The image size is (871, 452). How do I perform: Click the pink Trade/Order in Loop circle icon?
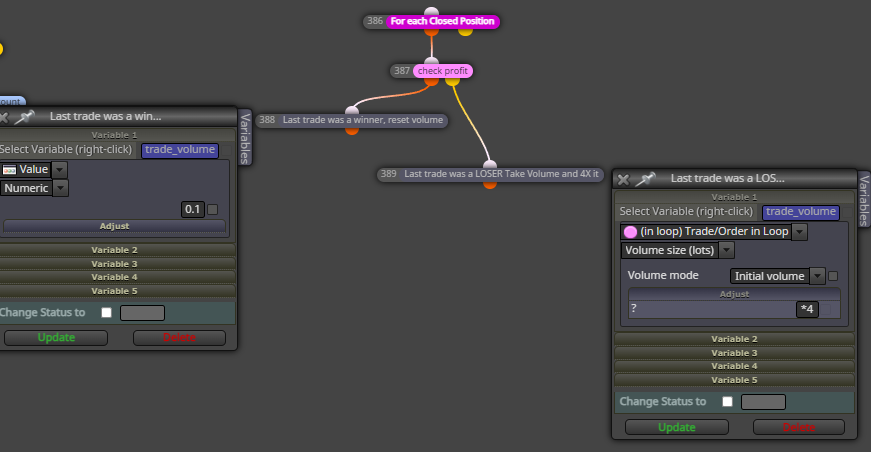(x=630, y=232)
